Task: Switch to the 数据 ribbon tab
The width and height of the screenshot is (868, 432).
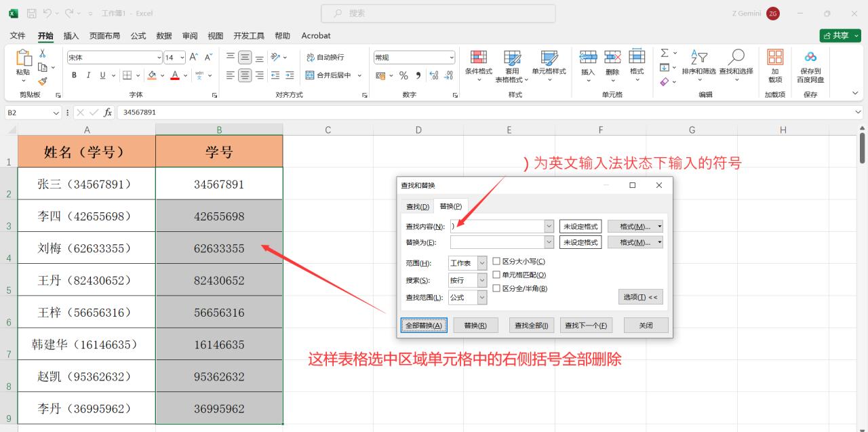Action: coord(164,35)
